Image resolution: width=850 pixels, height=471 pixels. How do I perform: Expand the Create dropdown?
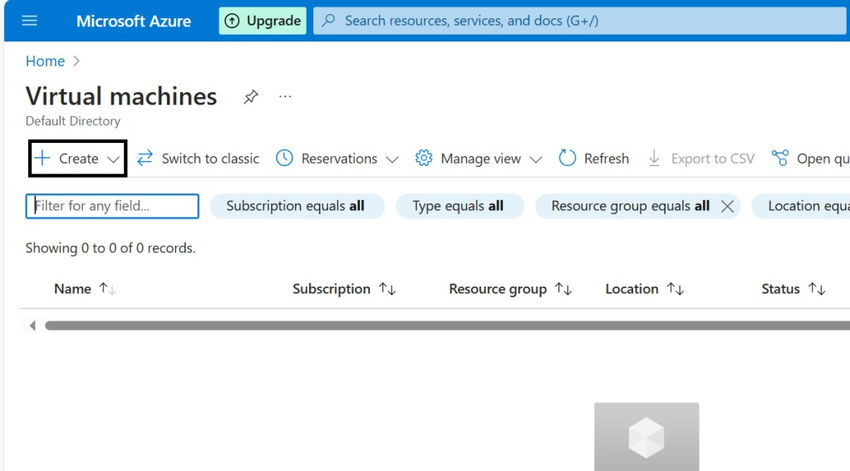coord(114,159)
